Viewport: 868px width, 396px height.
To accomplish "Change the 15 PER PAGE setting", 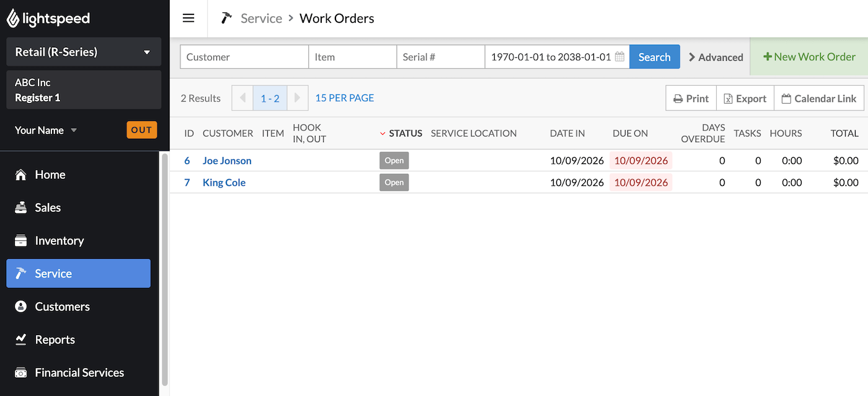I will (345, 98).
